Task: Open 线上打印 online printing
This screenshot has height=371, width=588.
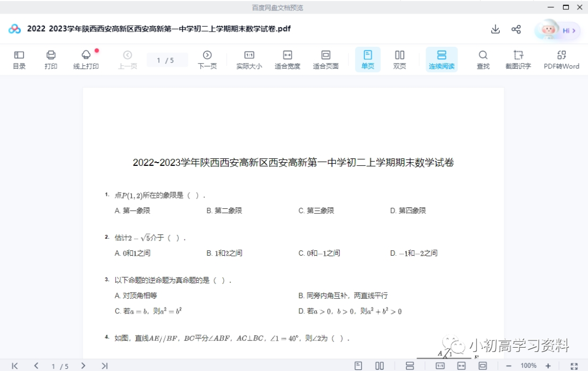Action: click(86, 60)
